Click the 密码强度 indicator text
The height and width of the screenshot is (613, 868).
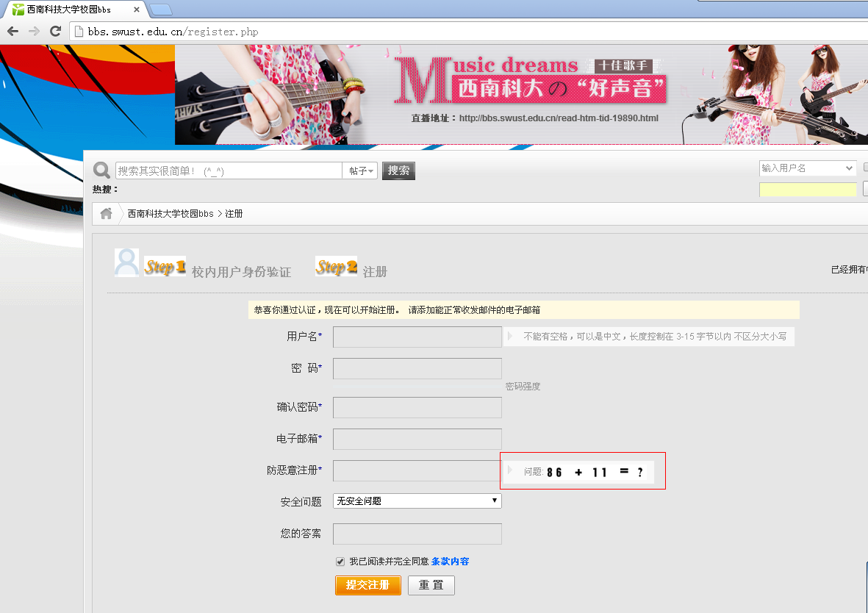pos(523,387)
